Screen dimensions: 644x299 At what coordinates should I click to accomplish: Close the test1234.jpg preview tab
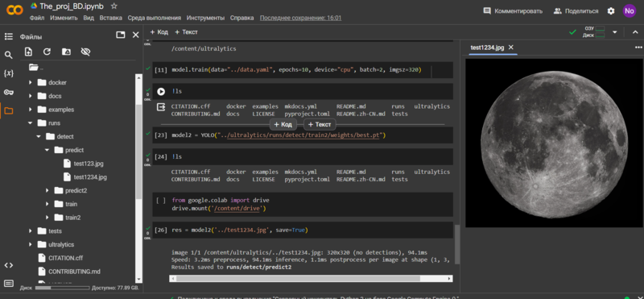tap(511, 48)
